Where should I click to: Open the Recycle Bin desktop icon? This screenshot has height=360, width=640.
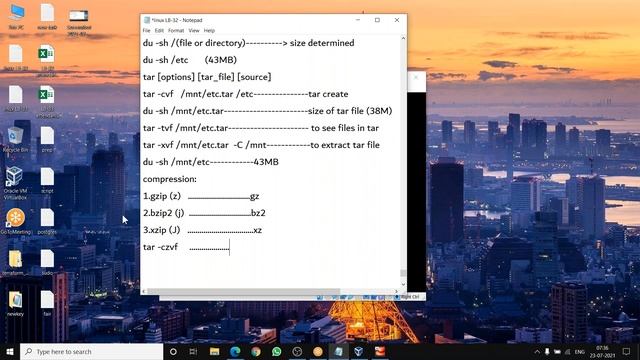pyautogui.click(x=16, y=140)
